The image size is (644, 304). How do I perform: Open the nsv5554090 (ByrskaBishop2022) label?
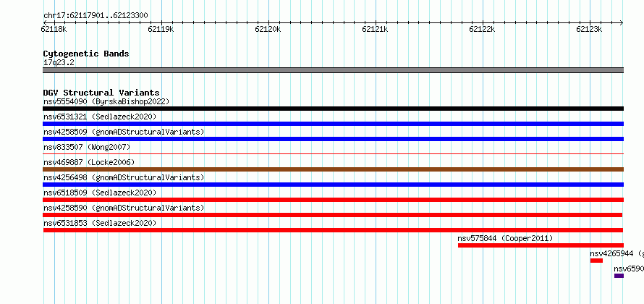pos(106,101)
